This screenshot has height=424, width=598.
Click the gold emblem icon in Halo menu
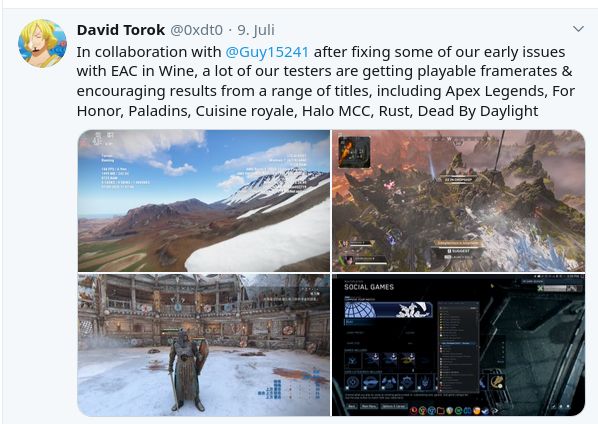click(x=497, y=382)
